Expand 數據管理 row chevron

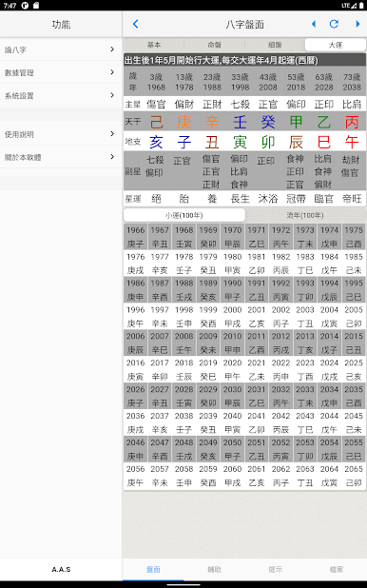coord(112,72)
